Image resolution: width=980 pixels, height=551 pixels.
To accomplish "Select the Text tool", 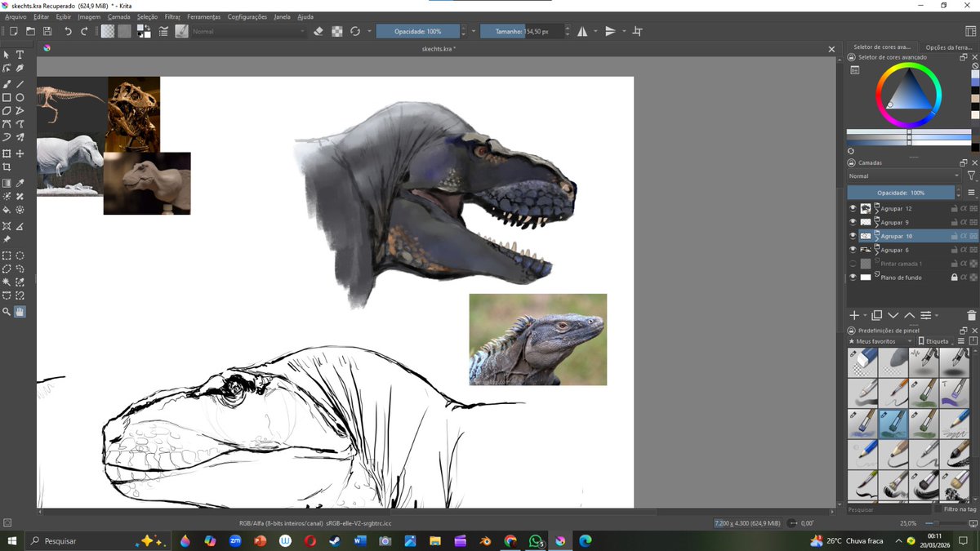I will pyautogui.click(x=20, y=55).
